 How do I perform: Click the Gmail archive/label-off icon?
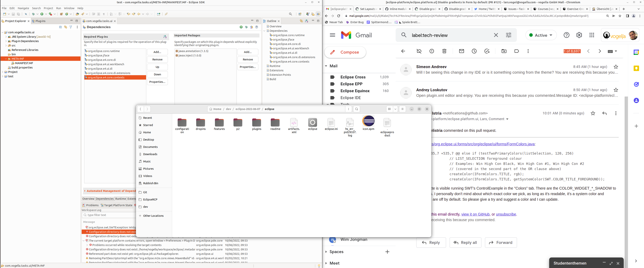(x=419, y=51)
